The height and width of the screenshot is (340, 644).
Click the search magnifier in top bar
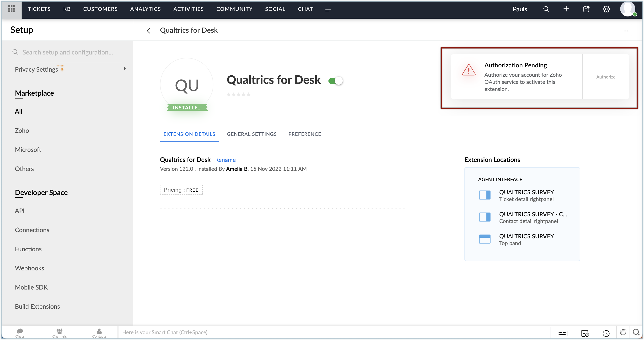(x=546, y=9)
